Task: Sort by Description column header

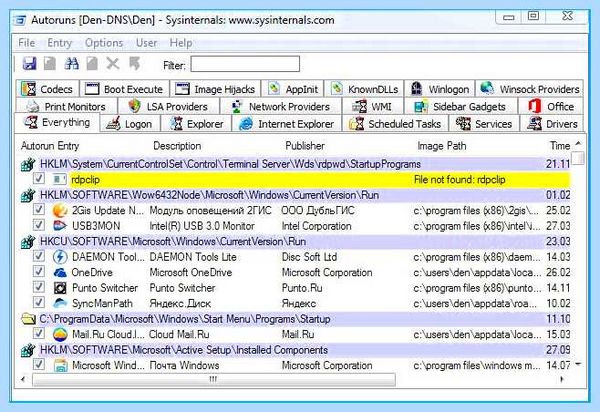Action: coord(177,146)
